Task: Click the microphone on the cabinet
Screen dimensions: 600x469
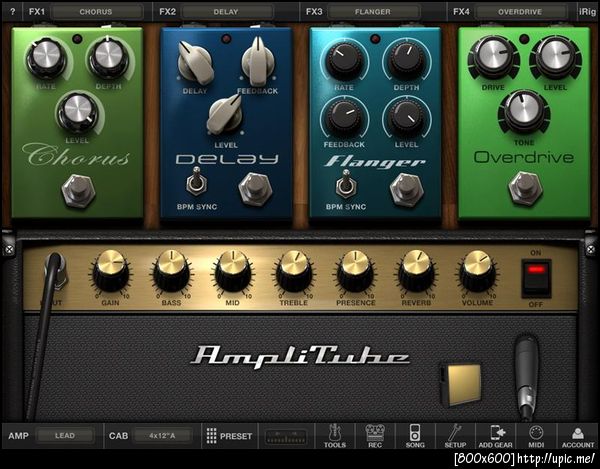Action: [x=527, y=375]
